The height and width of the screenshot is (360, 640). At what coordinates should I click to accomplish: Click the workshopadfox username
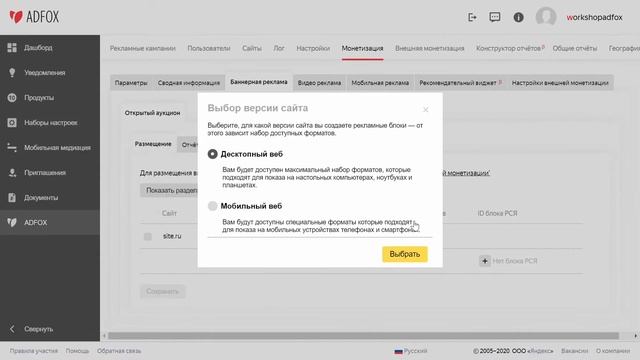pyautogui.click(x=594, y=17)
